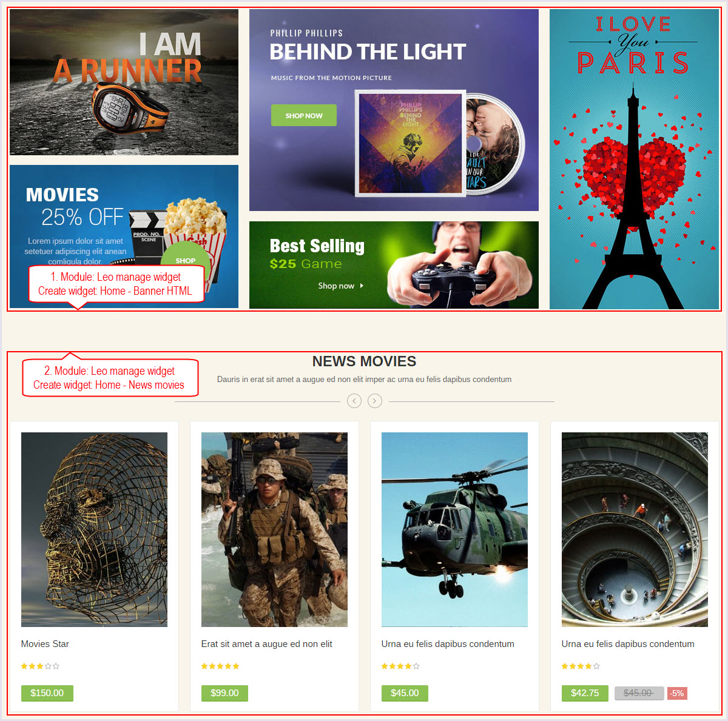This screenshot has height=721, width=728.
Task: Open the Shop now link on Best Selling banner
Action: click(x=341, y=286)
